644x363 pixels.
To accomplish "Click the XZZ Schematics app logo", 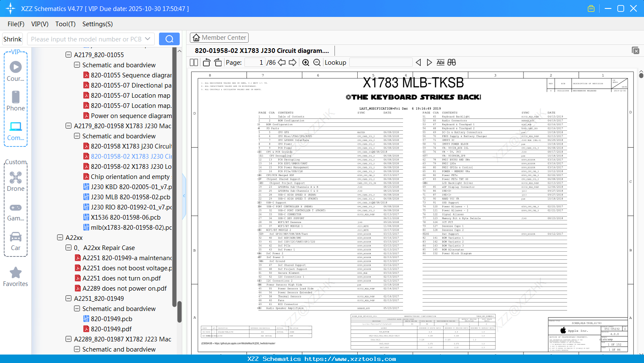I will [11, 8].
